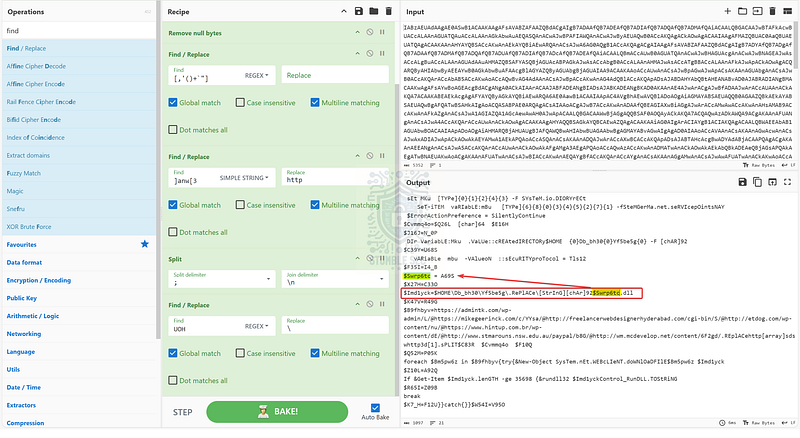This screenshot has width=800, height=438.
Task: Disable the Remove null bytes operation
Action: [369, 32]
